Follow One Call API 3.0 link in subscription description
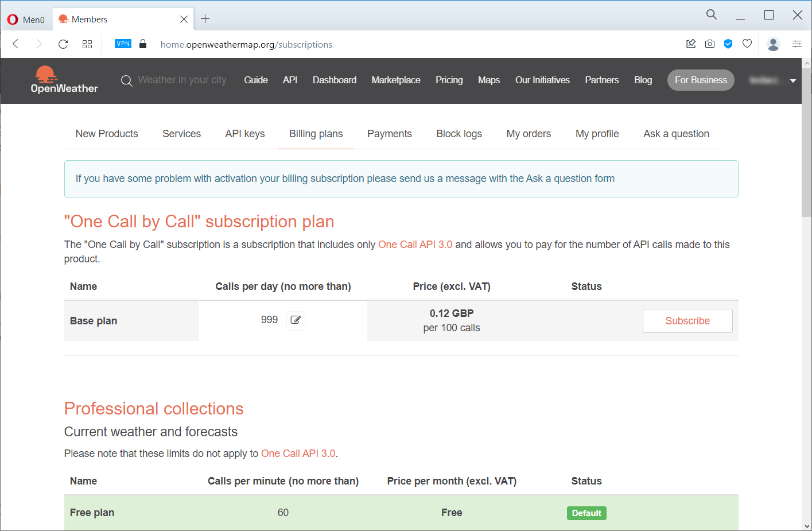This screenshot has height=531, width=812. click(415, 245)
